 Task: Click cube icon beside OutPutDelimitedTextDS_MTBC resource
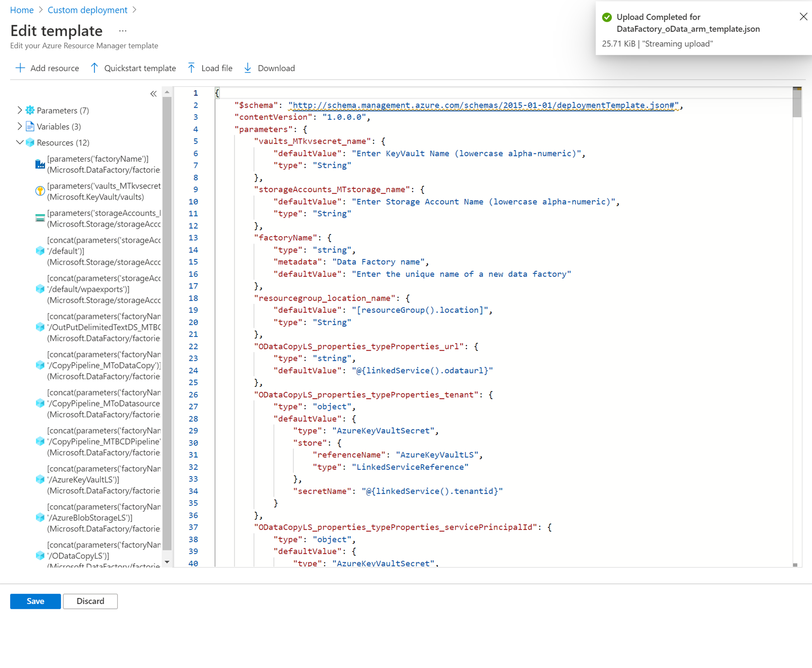[40, 327]
